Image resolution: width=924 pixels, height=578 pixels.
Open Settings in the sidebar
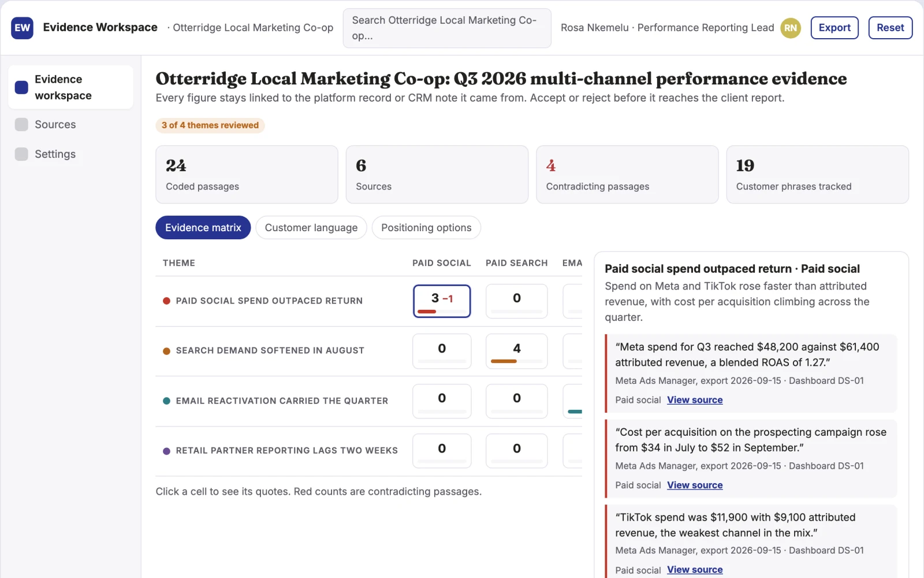coord(71,154)
